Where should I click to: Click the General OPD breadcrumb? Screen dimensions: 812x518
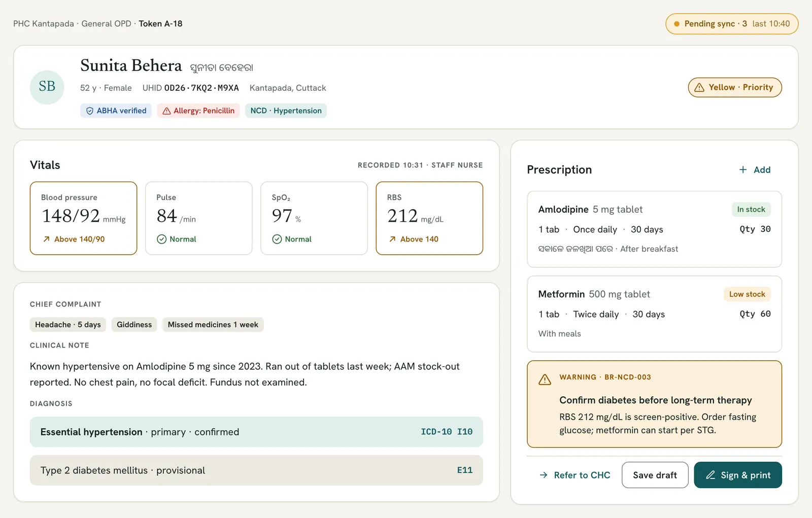pyautogui.click(x=107, y=24)
